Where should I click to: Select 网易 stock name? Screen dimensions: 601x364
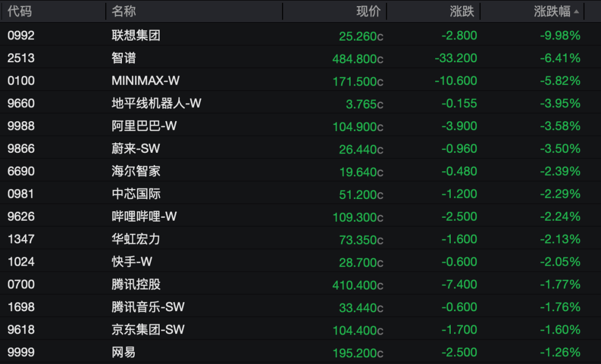point(124,352)
